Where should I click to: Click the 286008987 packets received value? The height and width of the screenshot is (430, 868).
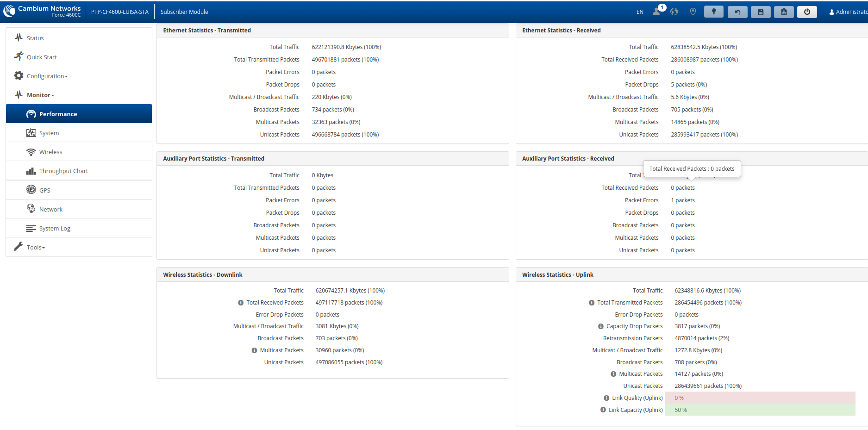click(704, 60)
